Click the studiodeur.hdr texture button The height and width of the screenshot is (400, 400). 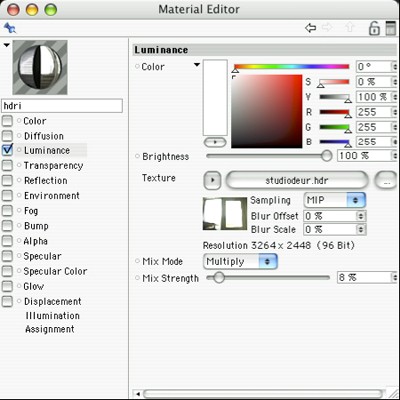pos(297,181)
